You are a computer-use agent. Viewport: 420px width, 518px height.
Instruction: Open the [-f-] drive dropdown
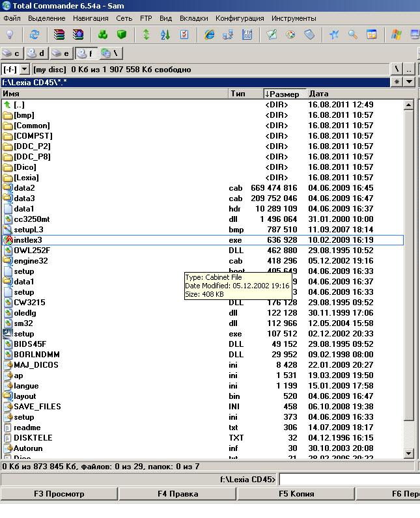click(x=25, y=70)
